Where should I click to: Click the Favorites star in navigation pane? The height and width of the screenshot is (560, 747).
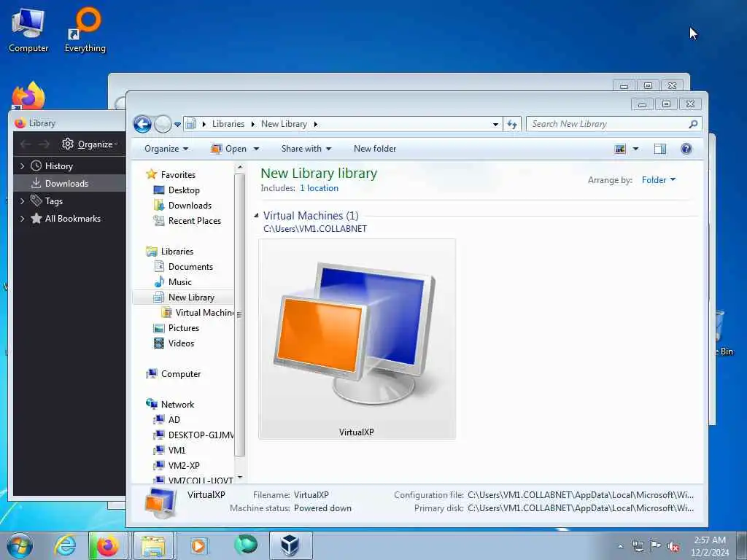point(152,174)
